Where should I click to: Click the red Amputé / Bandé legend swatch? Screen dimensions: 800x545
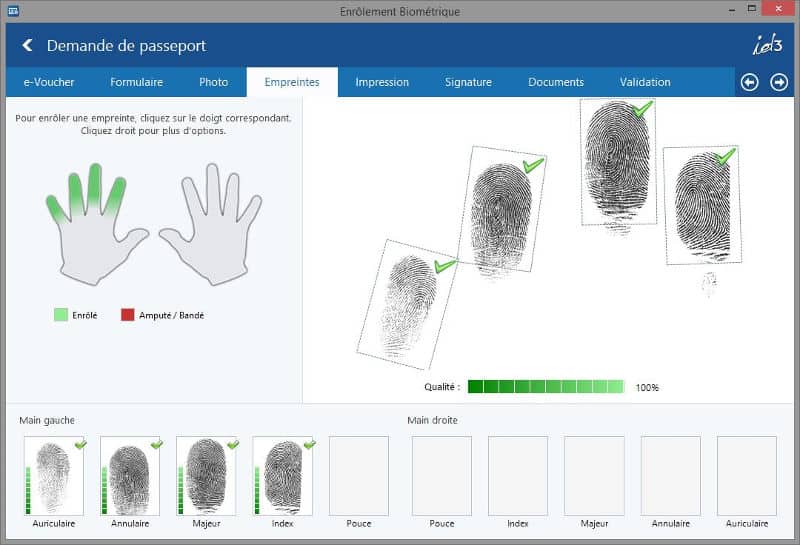pyautogui.click(x=128, y=315)
